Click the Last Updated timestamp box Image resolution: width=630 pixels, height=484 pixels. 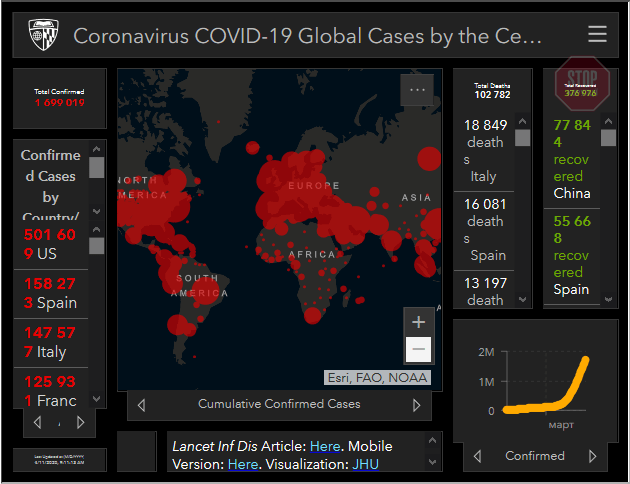tap(59, 459)
